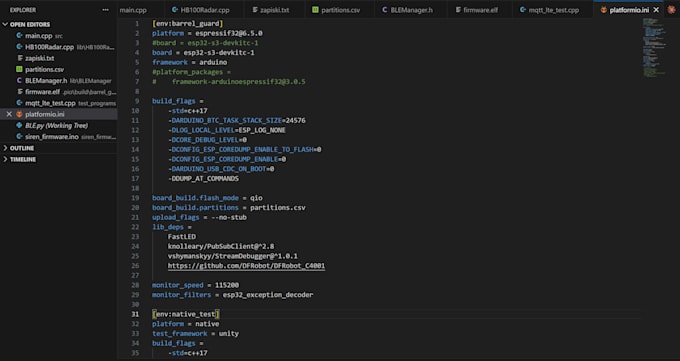Open the DFRobot_C4001 GitHub link

click(x=246, y=266)
